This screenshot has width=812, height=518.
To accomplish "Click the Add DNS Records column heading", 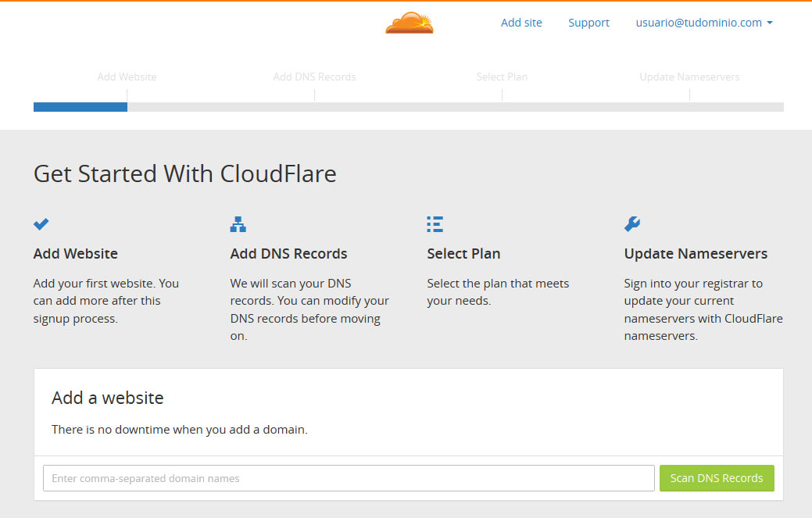I will (x=288, y=254).
